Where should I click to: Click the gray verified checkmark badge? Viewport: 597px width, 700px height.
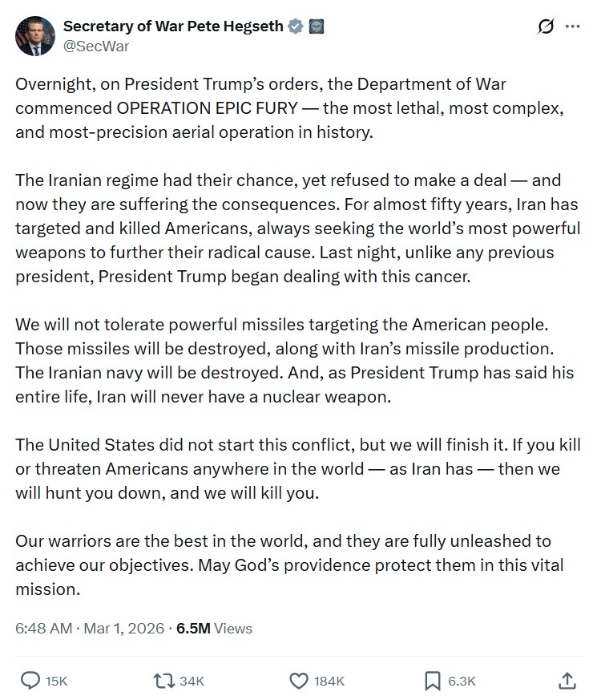pos(296,26)
